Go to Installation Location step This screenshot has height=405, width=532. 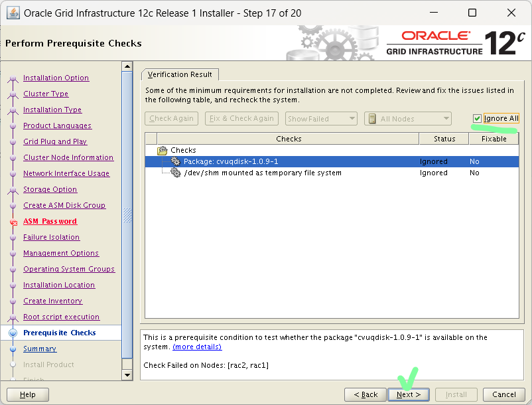(59, 285)
